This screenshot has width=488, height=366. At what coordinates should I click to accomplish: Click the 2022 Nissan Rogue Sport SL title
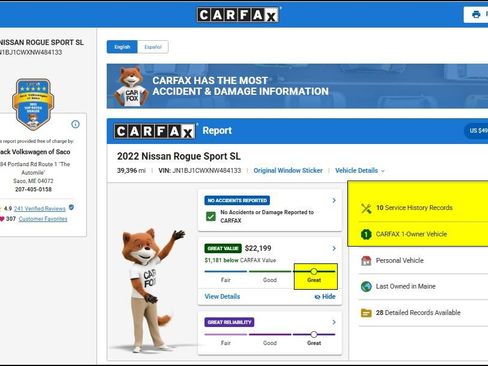tap(179, 156)
